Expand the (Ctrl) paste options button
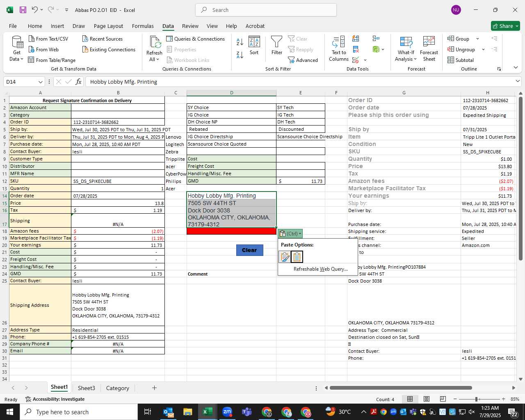Screen dimensions: 525x420 290,233
